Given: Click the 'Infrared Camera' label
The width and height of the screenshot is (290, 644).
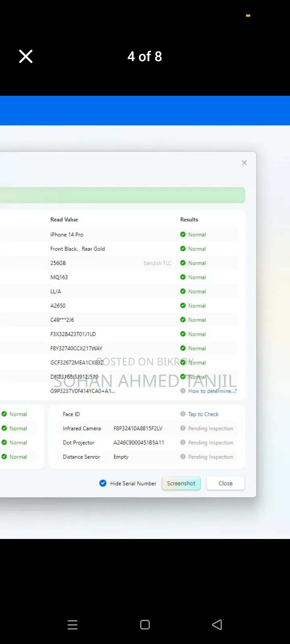Looking at the screenshot, I should 82,428.
